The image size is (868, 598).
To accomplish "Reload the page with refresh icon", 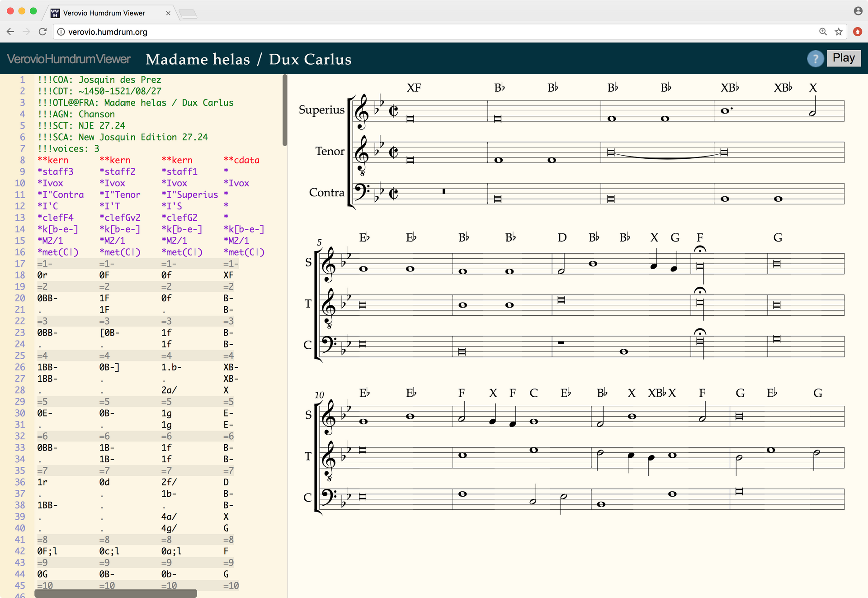I will (x=42, y=32).
